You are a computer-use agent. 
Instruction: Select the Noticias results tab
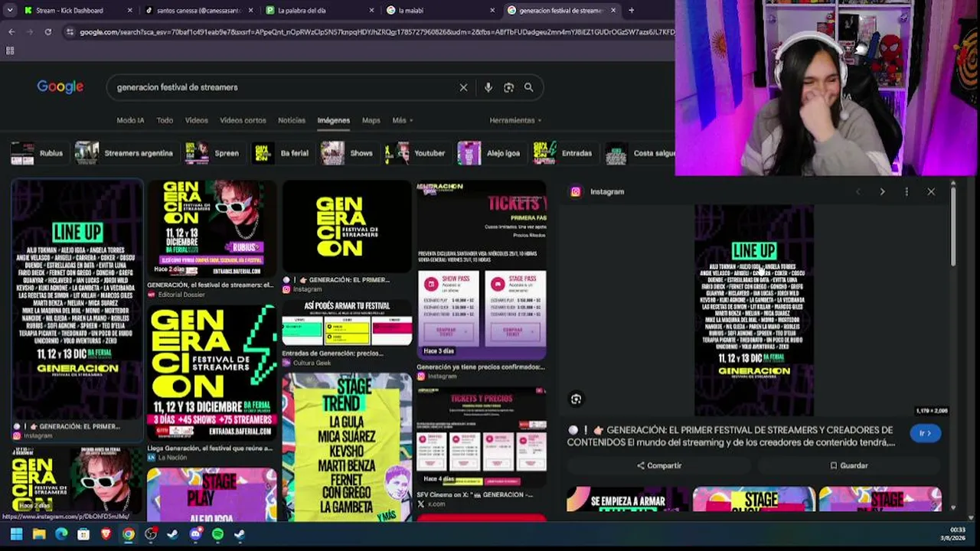point(292,120)
